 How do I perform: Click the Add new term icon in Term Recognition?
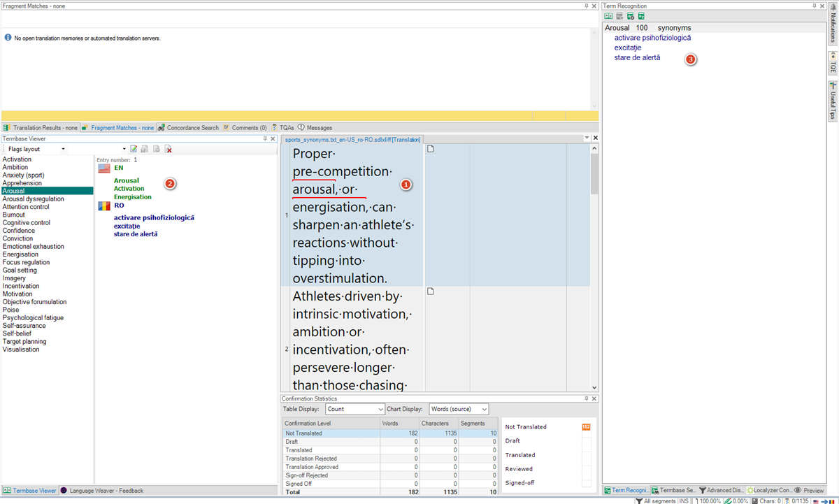pyautogui.click(x=619, y=16)
